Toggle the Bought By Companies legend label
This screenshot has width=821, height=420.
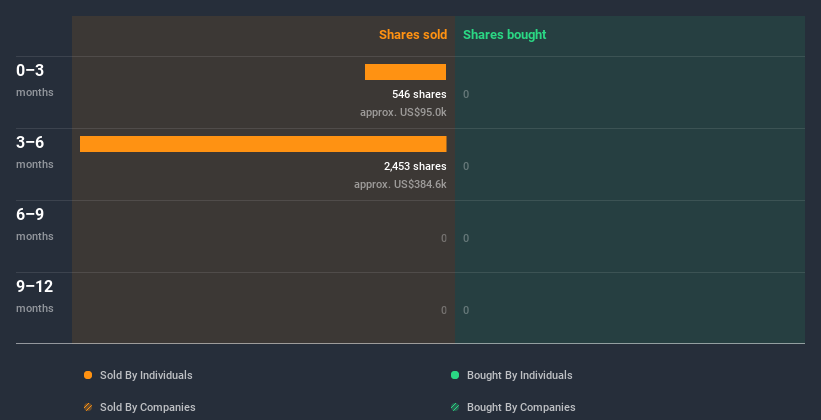[x=521, y=407]
